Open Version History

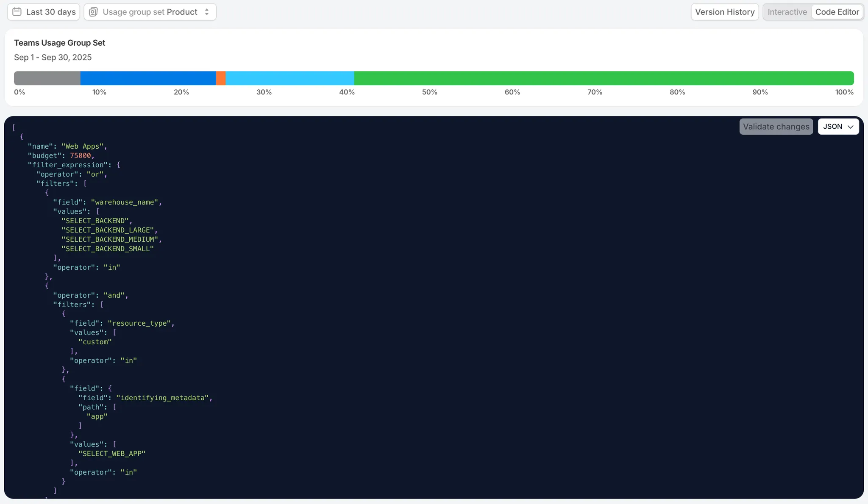[724, 12]
